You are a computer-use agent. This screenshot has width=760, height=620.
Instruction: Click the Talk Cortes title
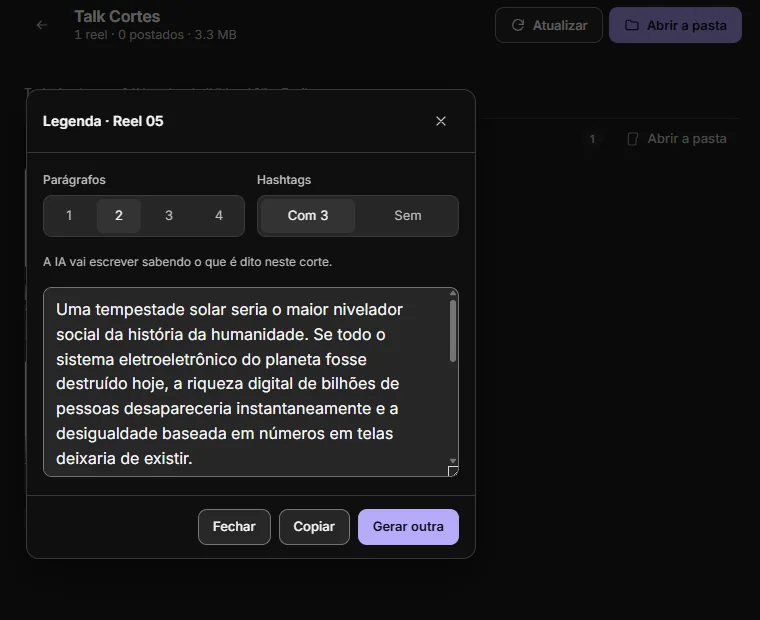(117, 16)
